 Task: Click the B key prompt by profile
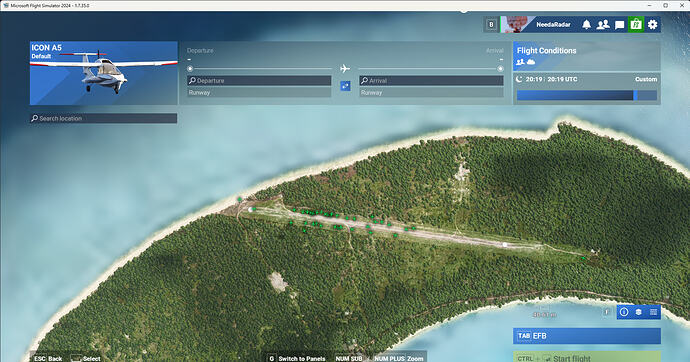[491, 25]
